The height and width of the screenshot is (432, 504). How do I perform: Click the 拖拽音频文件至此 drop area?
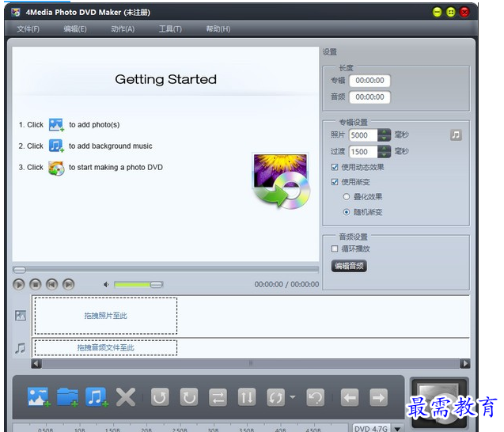[106, 348]
